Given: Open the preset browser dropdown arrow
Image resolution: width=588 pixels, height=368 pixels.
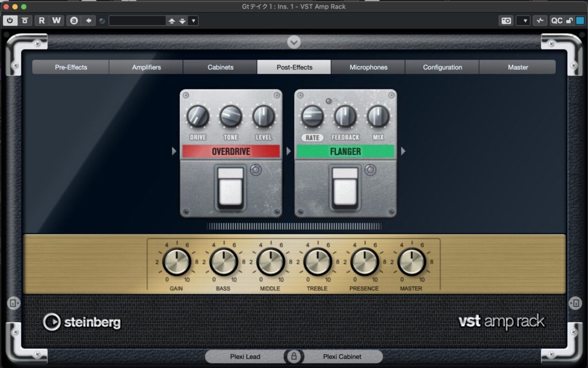Looking at the screenshot, I should [194, 21].
